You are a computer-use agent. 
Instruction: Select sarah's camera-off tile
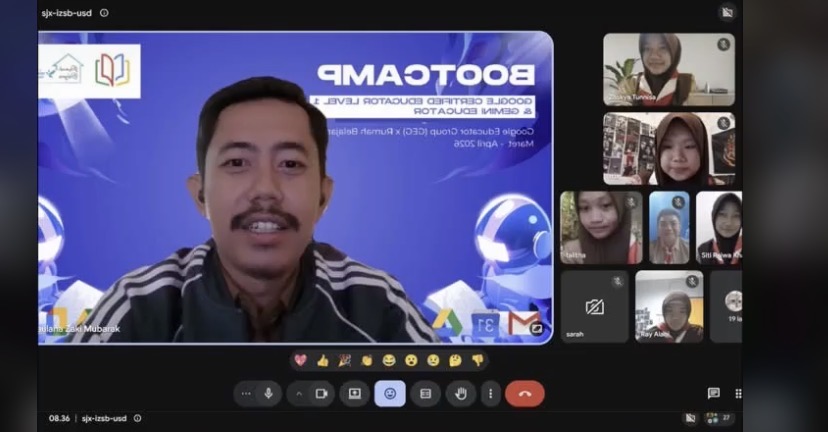coord(595,307)
